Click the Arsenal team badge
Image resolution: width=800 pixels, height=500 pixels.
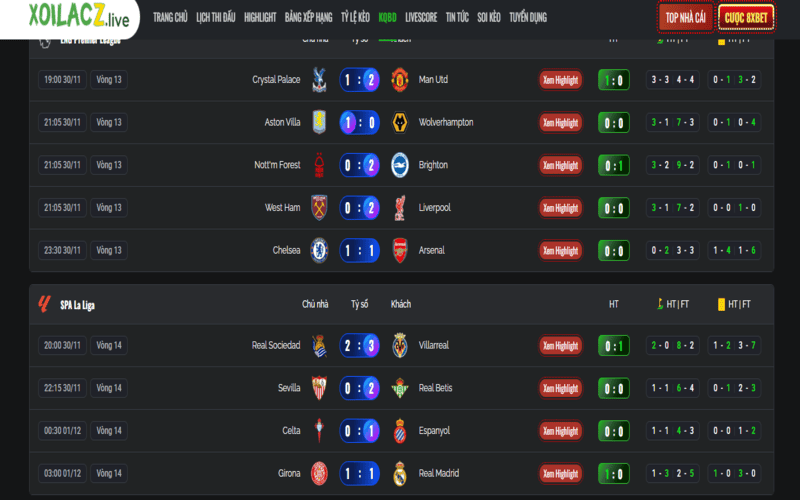(400, 250)
